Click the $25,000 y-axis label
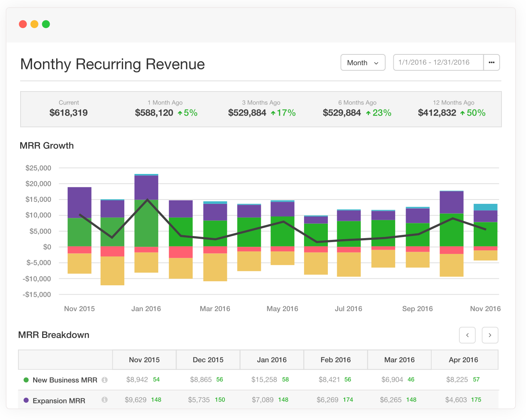This screenshot has height=420, width=526. [38, 168]
